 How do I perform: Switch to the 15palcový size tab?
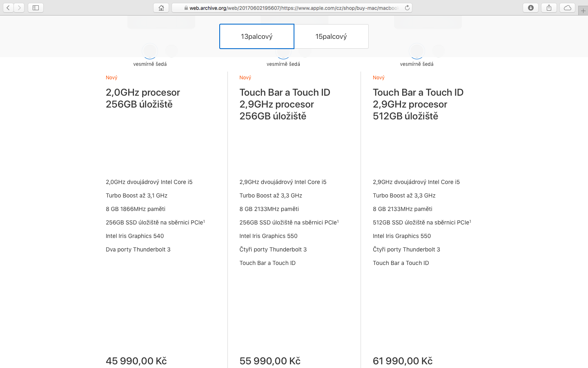tap(331, 36)
